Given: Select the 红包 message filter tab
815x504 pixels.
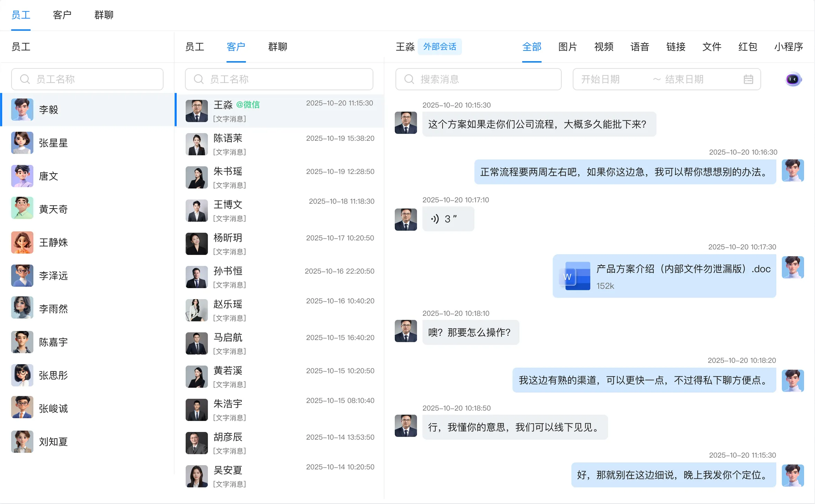Looking at the screenshot, I should tap(747, 47).
